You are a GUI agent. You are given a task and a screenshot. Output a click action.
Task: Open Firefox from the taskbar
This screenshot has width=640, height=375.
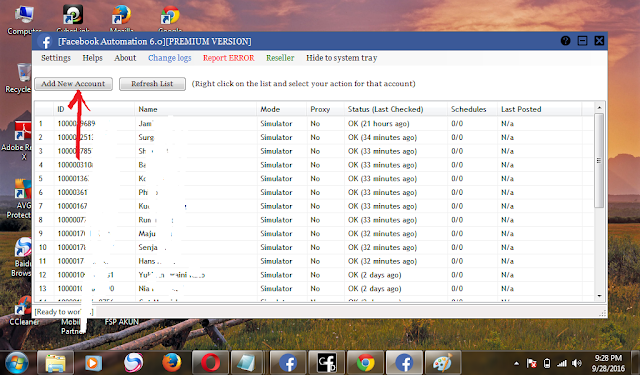point(171,363)
